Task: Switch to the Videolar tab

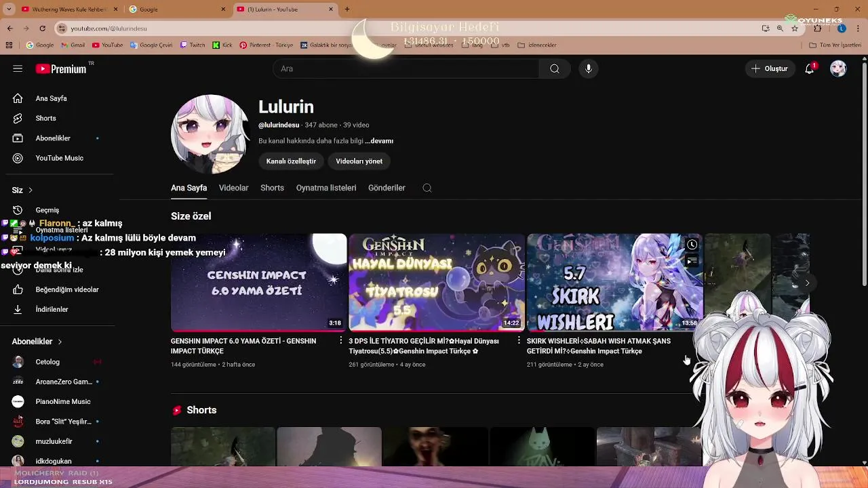Action: click(x=233, y=188)
